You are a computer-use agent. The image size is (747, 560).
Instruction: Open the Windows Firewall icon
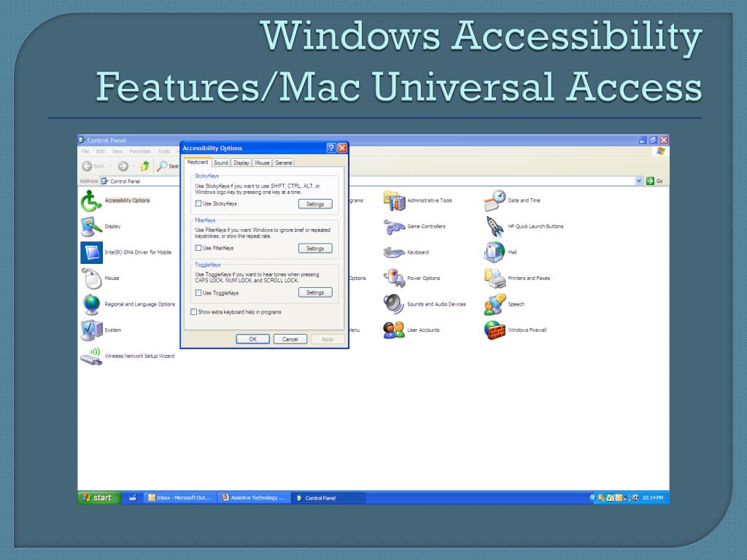495,330
